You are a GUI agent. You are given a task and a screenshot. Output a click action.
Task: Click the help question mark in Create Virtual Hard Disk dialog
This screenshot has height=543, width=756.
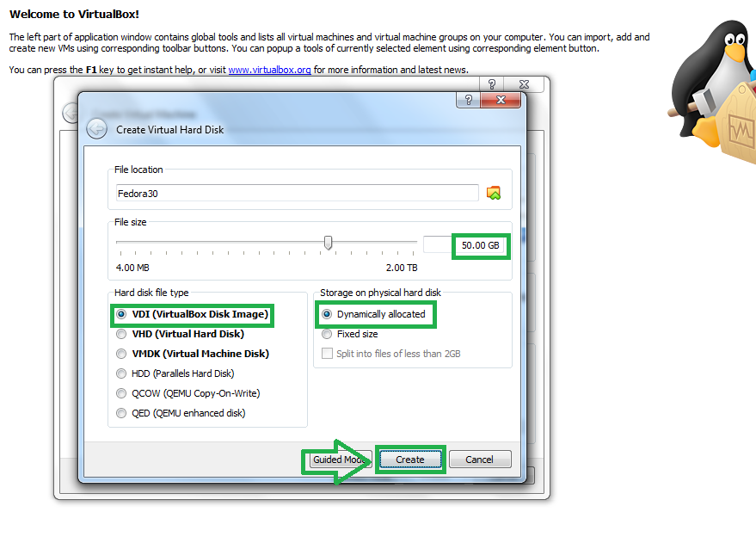[x=468, y=100]
